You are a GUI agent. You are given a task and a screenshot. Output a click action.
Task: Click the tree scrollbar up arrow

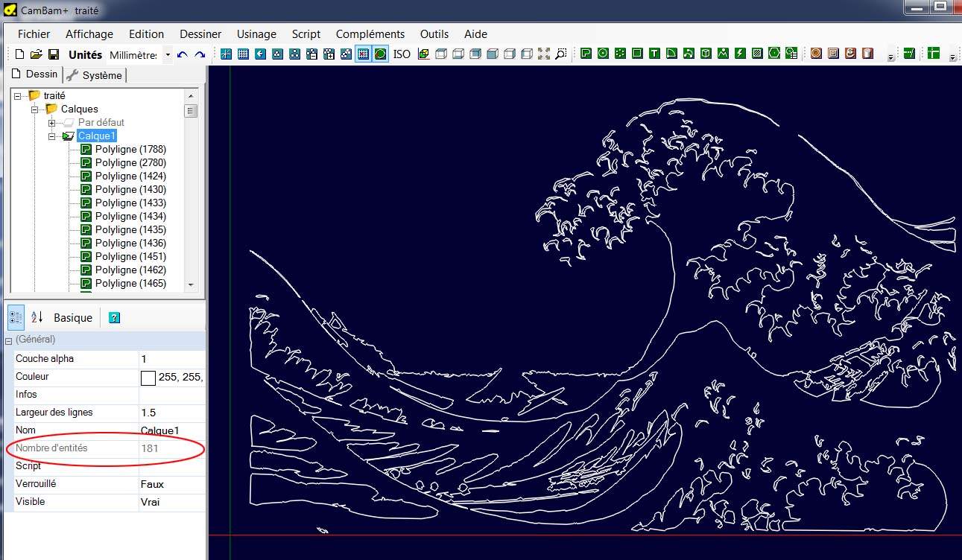coord(191,96)
